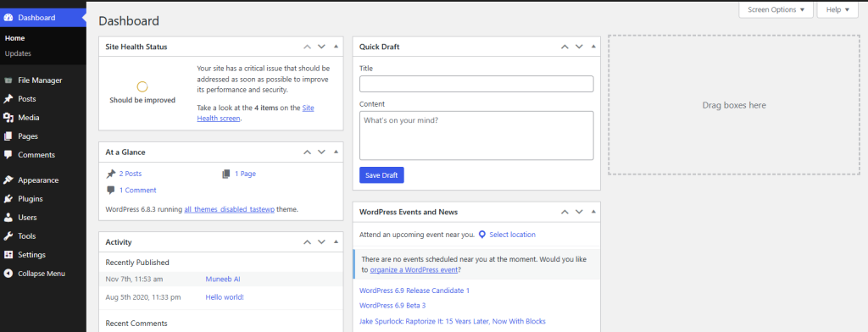Move Activity box down

[x=321, y=242]
